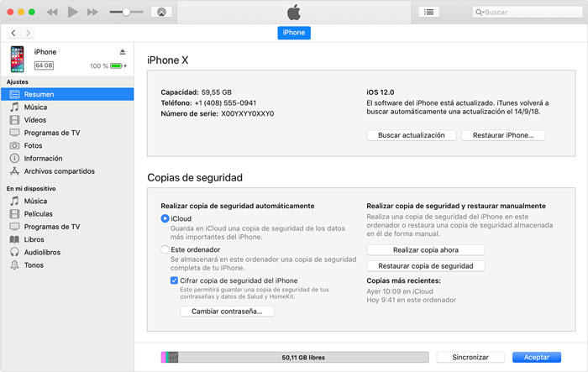Click the iPhone device thumbnail
588x372 pixels.
18,59
